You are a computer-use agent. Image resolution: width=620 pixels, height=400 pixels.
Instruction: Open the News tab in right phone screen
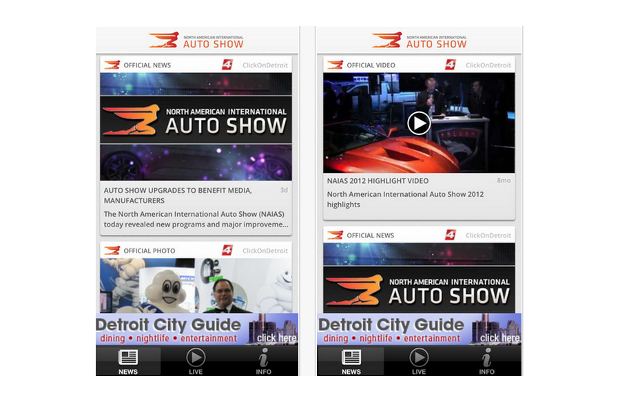[x=351, y=361]
